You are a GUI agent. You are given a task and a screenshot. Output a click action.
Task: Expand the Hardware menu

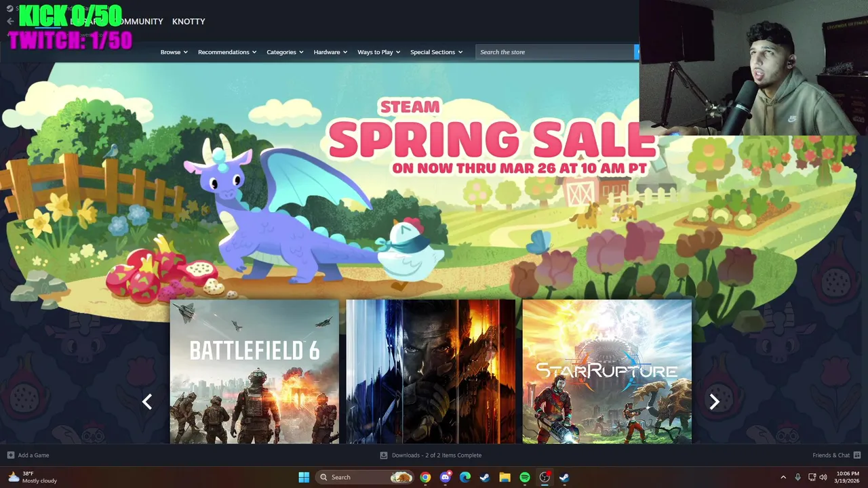tap(330, 52)
